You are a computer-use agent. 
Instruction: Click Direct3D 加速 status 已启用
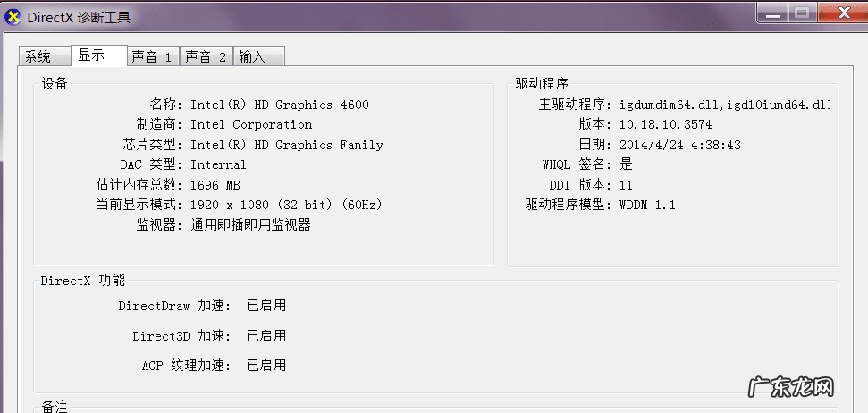click(x=266, y=335)
